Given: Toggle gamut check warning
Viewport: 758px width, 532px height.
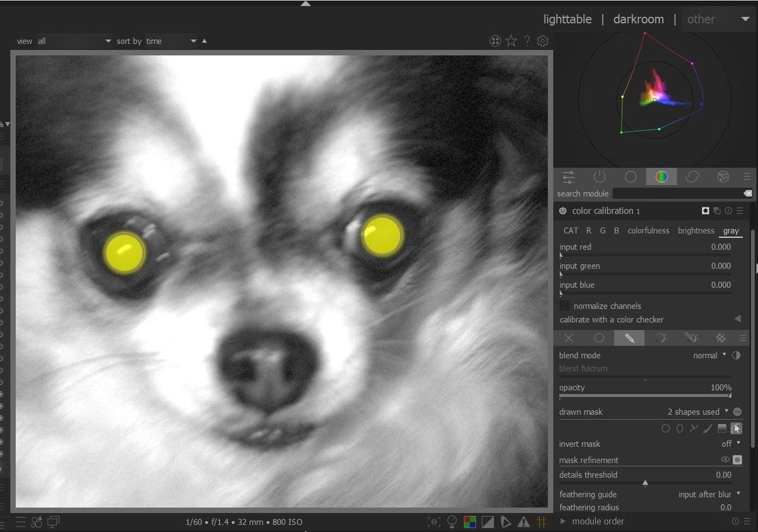Looking at the screenshot, I should [524, 522].
